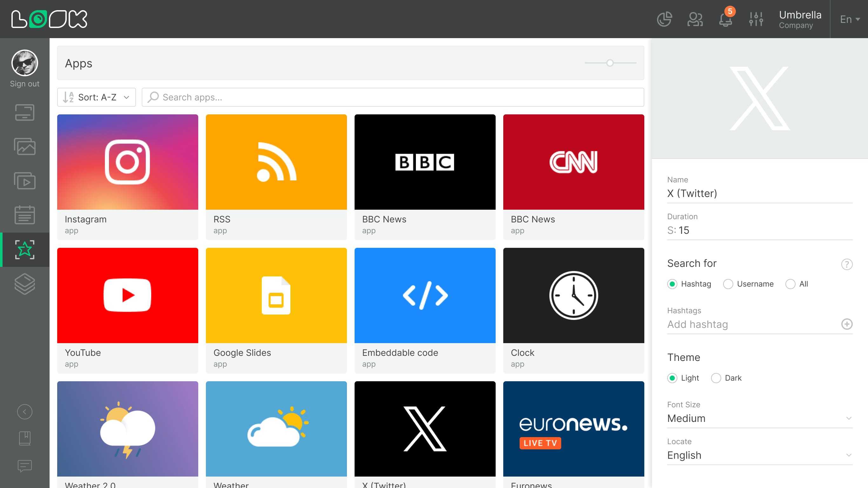868x488 pixels.
Task: Open the notifications bell with badge
Action: (725, 19)
